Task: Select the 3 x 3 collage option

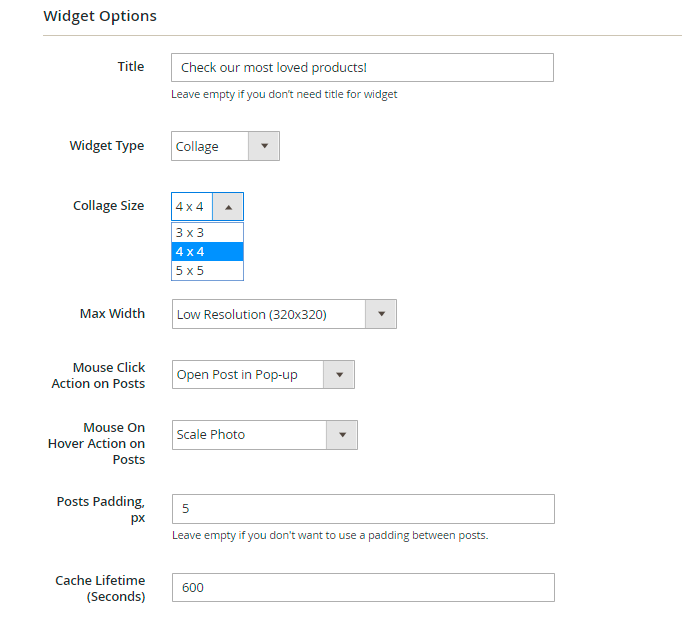Action: pos(207,232)
